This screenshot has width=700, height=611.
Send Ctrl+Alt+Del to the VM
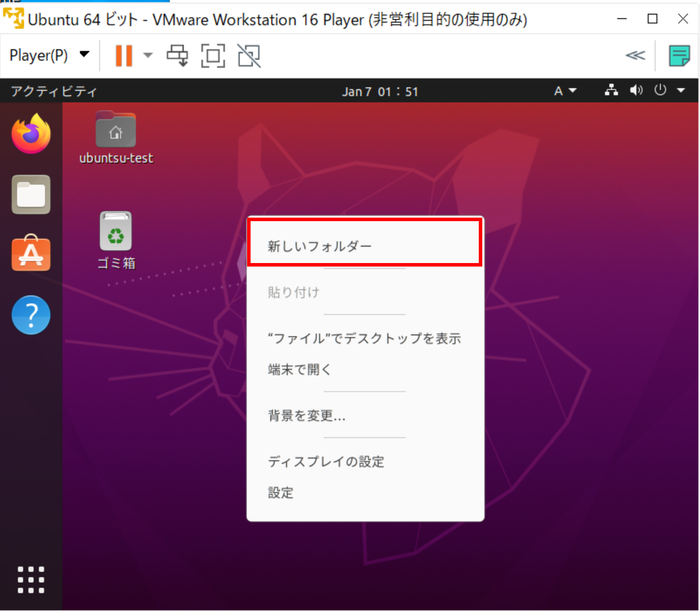click(x=178, y=55)
